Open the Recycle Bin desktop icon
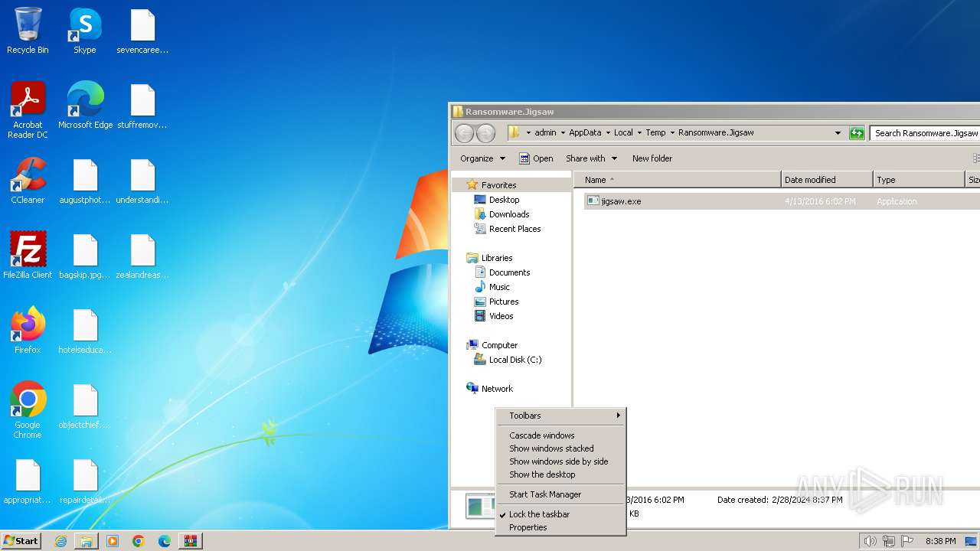This screenshot has height=551, width=980. click(28, 31)
